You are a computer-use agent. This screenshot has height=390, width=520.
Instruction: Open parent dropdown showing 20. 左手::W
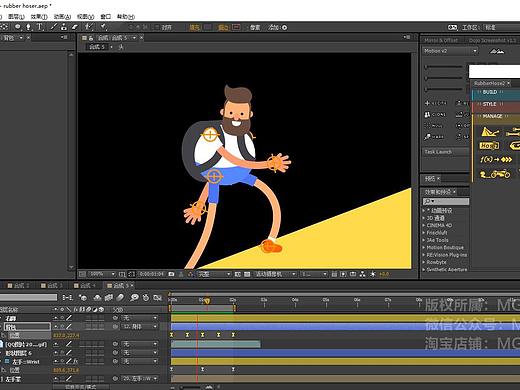tap(139, 379)
